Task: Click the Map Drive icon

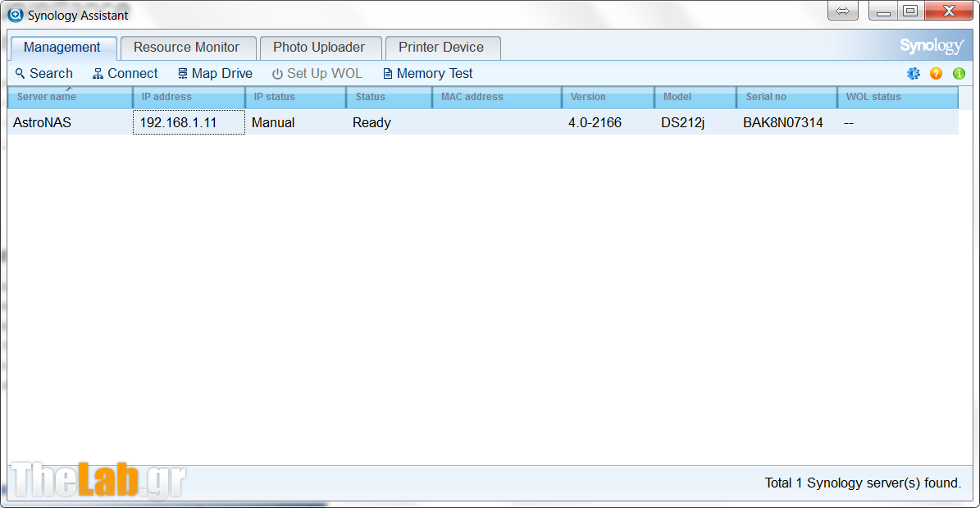Action: pos(183,74)
